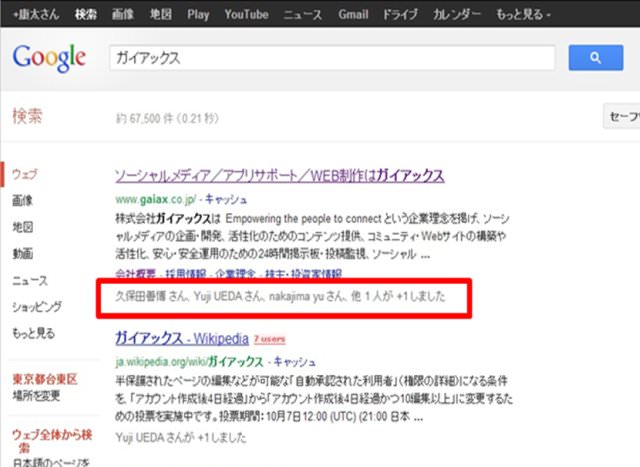Focus the search box containing ガイアックス

(332, 58)
